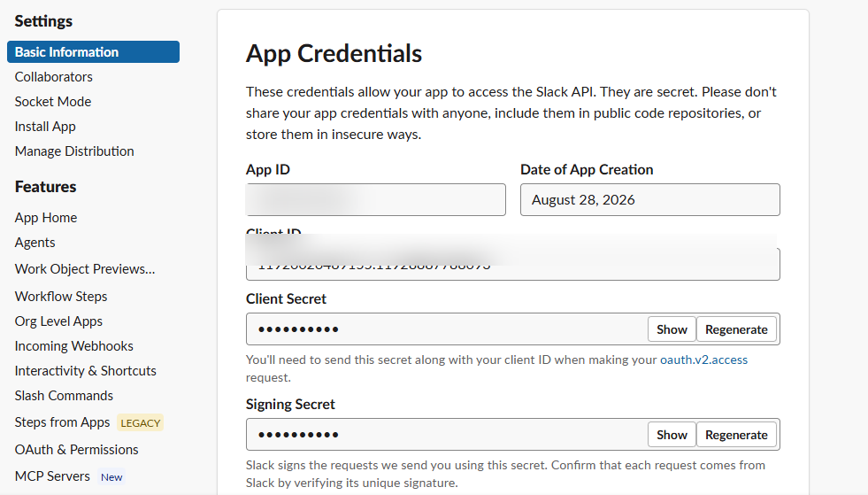868x495 pixels.
Task: Click the Features section heading
Action: click(x=45, y=187)
